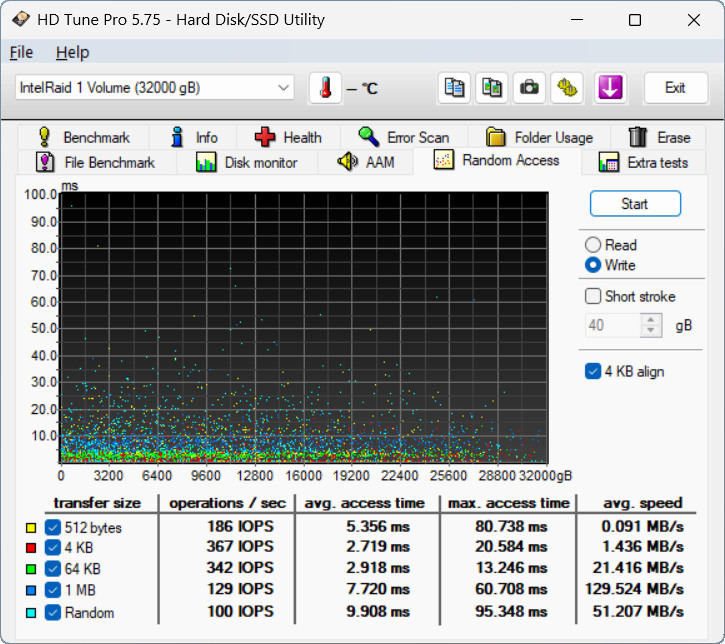Click the Start button

coord(635,204)
